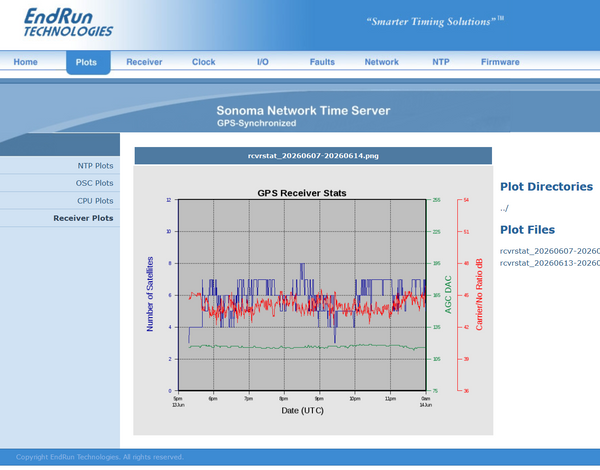This screenshot has width=600, height=470.
Task: Go to the Clock tab
Action: (204, 62)
